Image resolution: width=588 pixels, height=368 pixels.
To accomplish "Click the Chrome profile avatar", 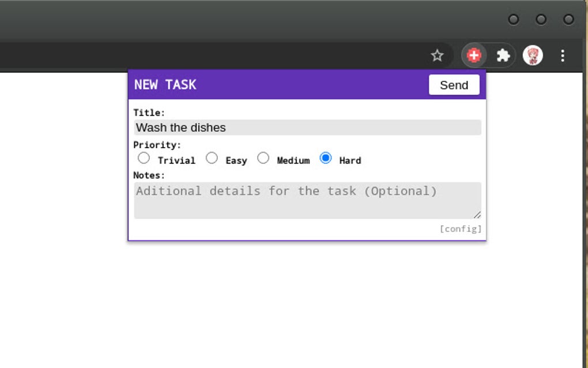I will click(533, 55).
